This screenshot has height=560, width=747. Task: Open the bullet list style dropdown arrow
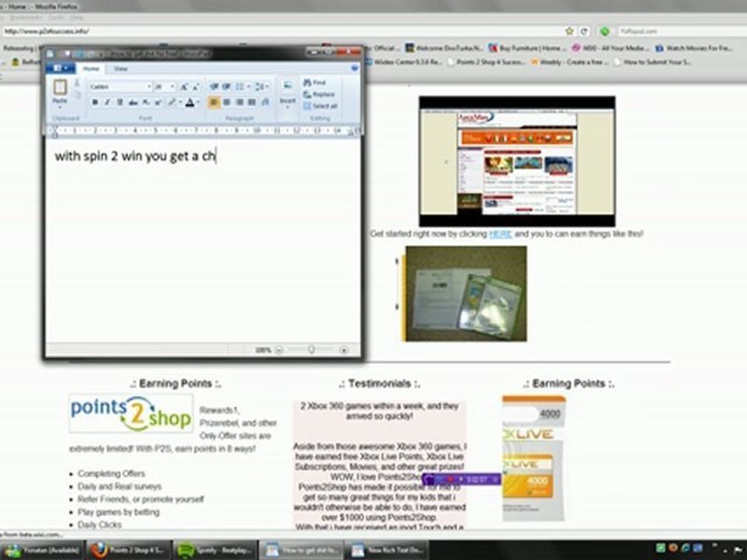[249, 86]
